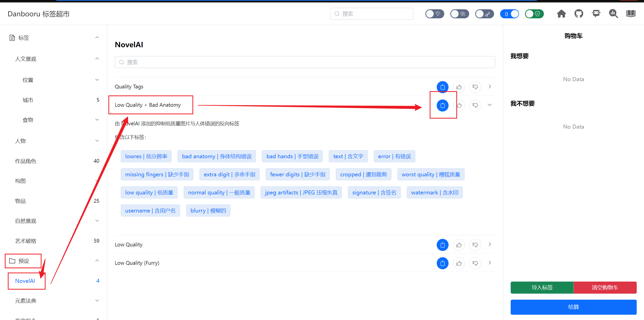Pick the worst quality tag chip

coord(431,174)
